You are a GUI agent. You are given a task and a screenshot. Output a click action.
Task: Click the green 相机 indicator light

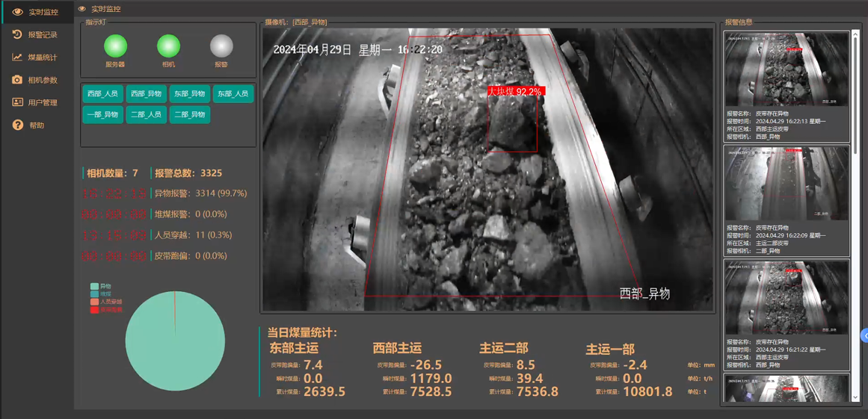(168, 46)
